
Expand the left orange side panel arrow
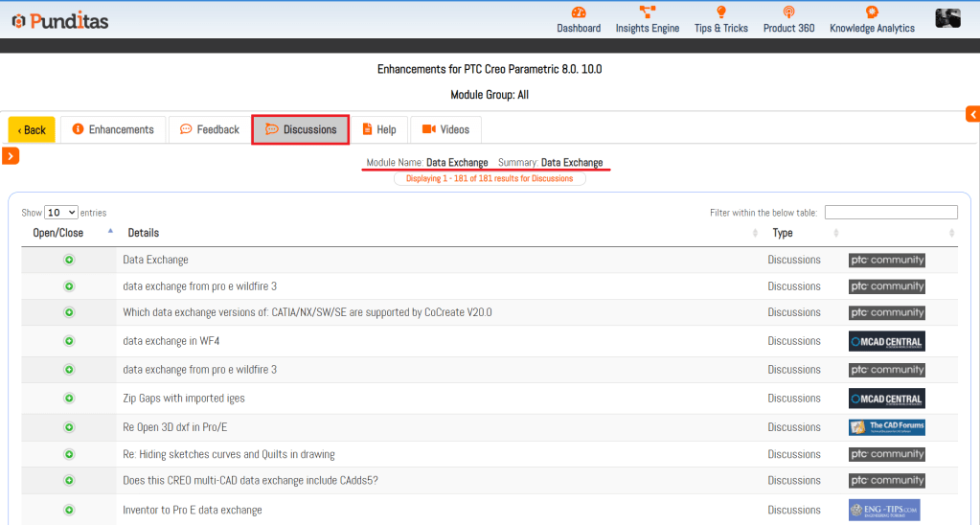click(10, 155)
